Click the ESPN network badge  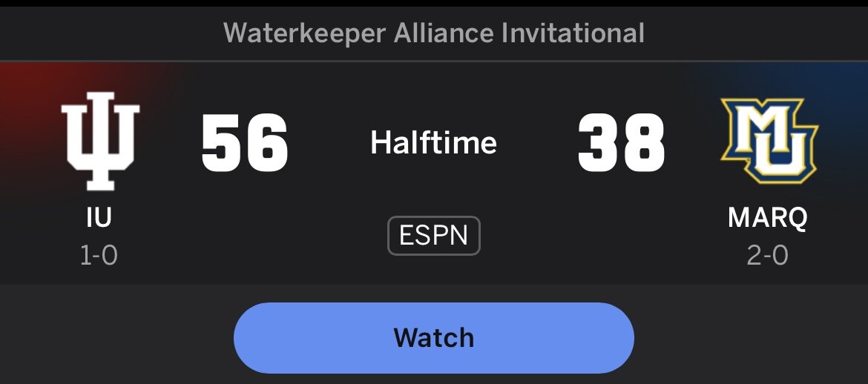click(434, 236)
